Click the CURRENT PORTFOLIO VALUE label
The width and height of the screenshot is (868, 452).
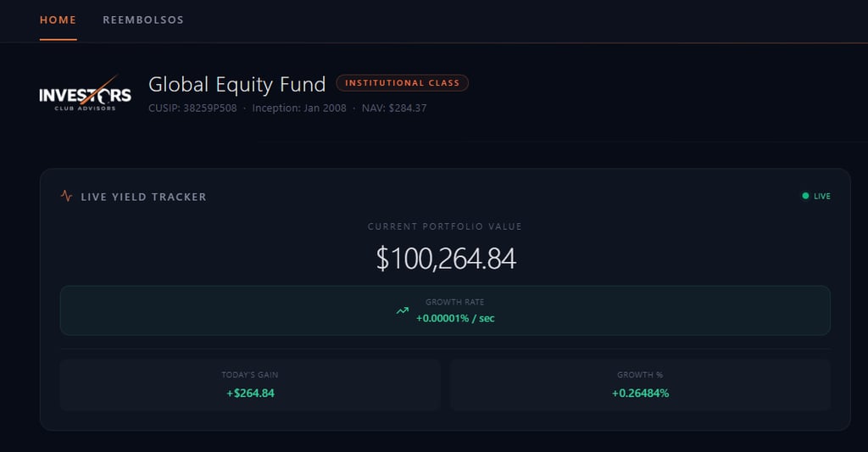445,226
